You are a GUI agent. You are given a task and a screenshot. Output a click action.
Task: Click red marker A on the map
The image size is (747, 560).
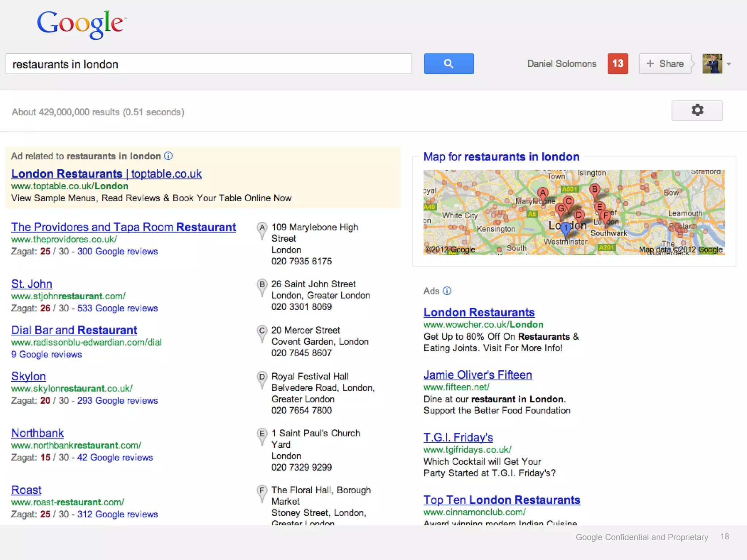[543, 194]
